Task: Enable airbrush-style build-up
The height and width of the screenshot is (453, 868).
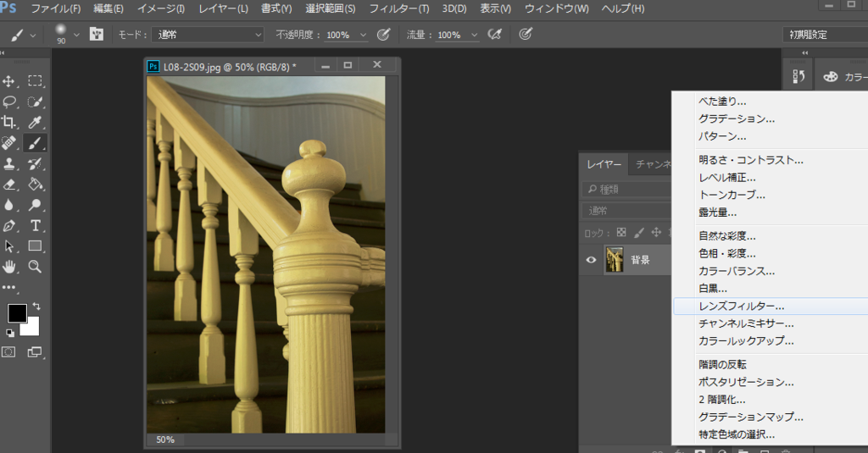Action: pyautogui.click(x=494, y=35)
